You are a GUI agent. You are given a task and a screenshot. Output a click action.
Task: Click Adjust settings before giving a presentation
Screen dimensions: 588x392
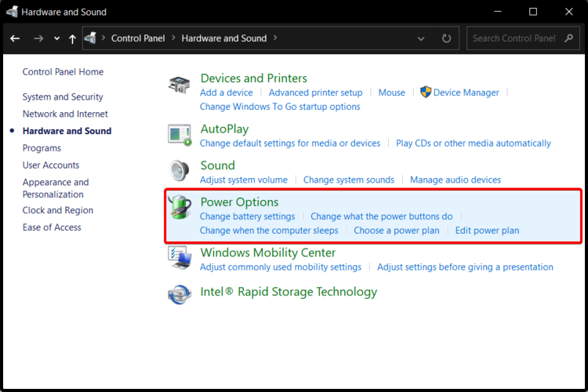click(x=465, y=267)
